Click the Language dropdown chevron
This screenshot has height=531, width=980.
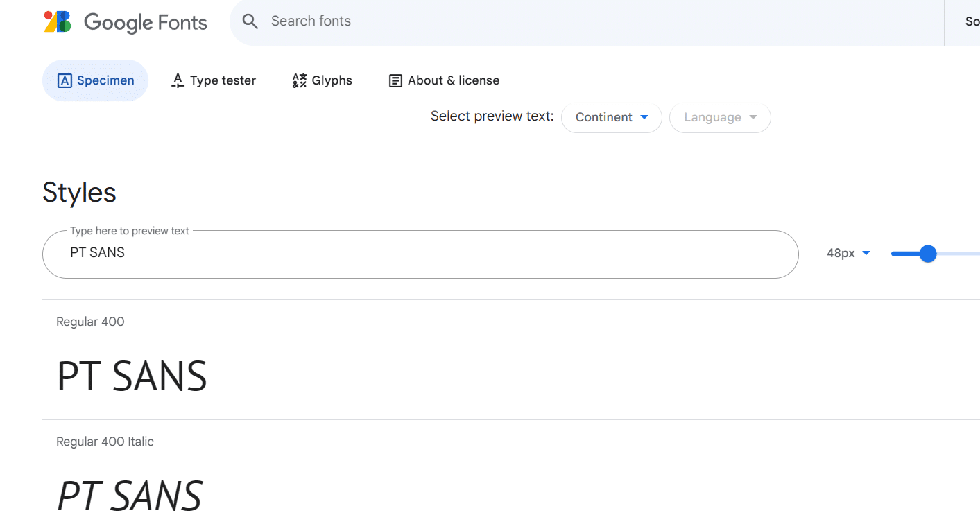[x=753, y=117]
